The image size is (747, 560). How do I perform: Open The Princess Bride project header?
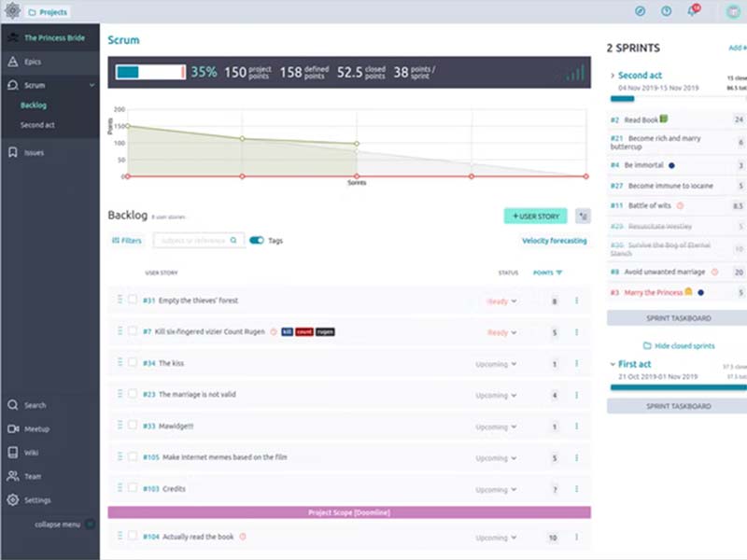tap(50, 37)
